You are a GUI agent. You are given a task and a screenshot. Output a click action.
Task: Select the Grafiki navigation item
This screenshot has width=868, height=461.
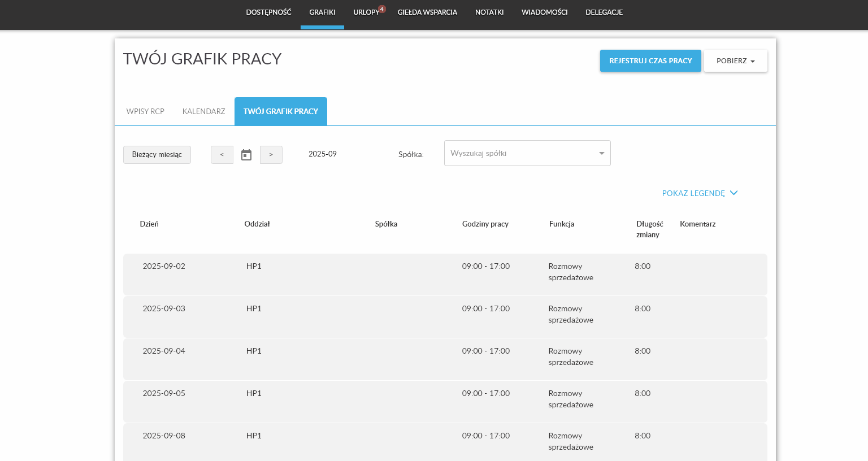[x=322, y=12]
